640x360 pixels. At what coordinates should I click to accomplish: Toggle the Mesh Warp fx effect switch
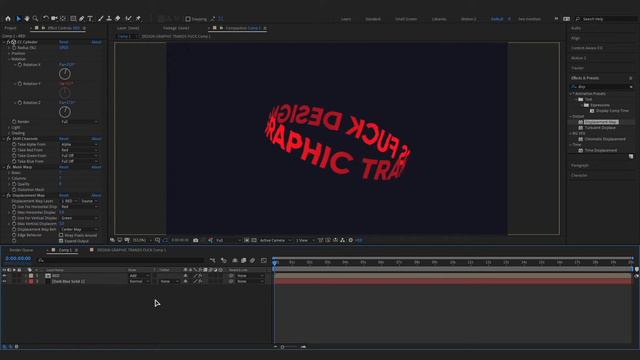(x=9, y=167)
